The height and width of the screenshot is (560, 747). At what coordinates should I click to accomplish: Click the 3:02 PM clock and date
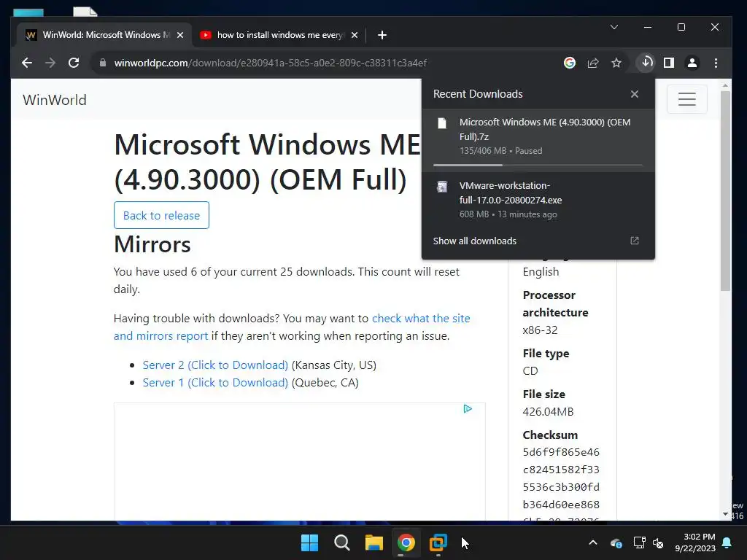695,542
